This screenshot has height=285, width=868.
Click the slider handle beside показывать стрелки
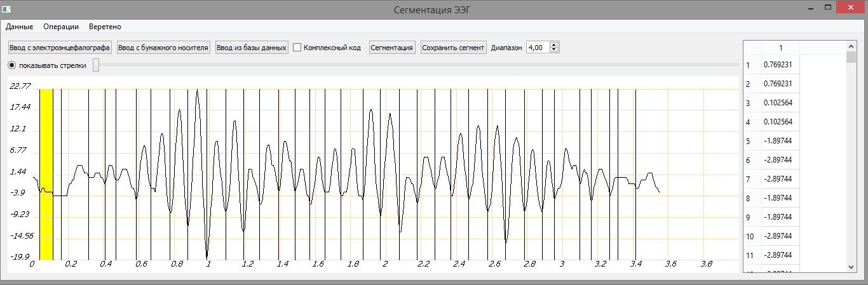tap(96, 65)
